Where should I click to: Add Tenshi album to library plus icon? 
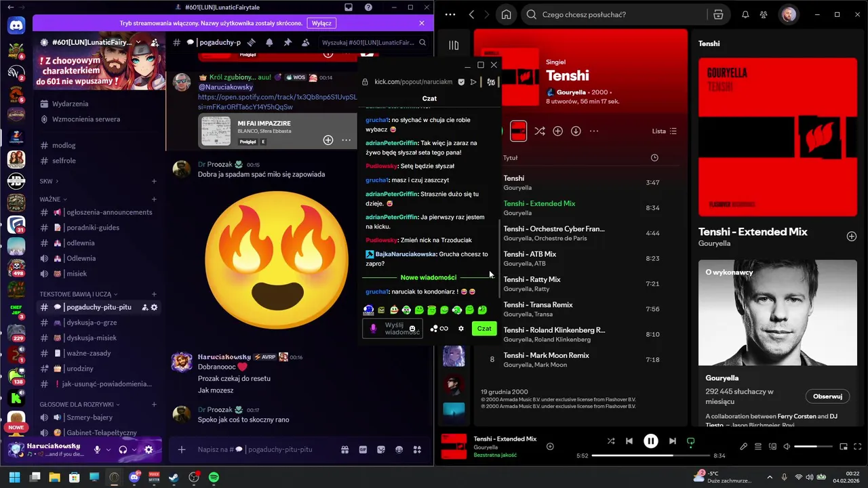coord(557,131)
